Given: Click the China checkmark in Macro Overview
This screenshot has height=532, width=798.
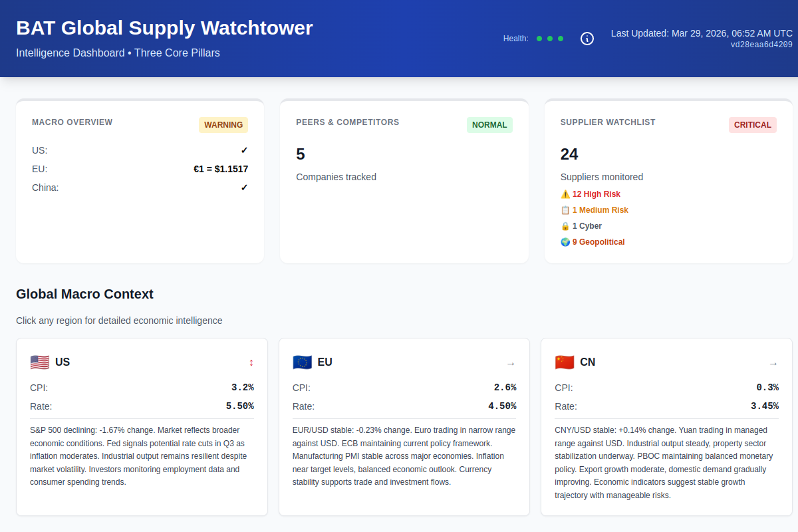Looking at the screenshot, I should coord(244,188).
